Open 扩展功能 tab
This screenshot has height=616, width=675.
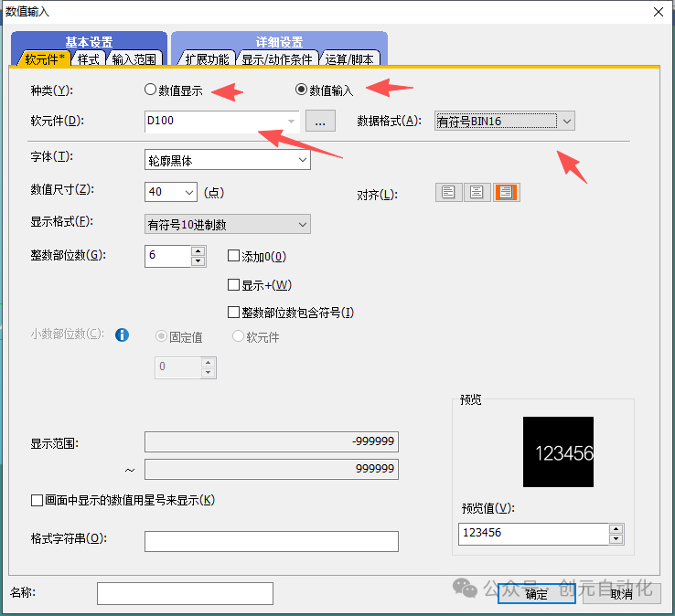[x=207, y=58]
